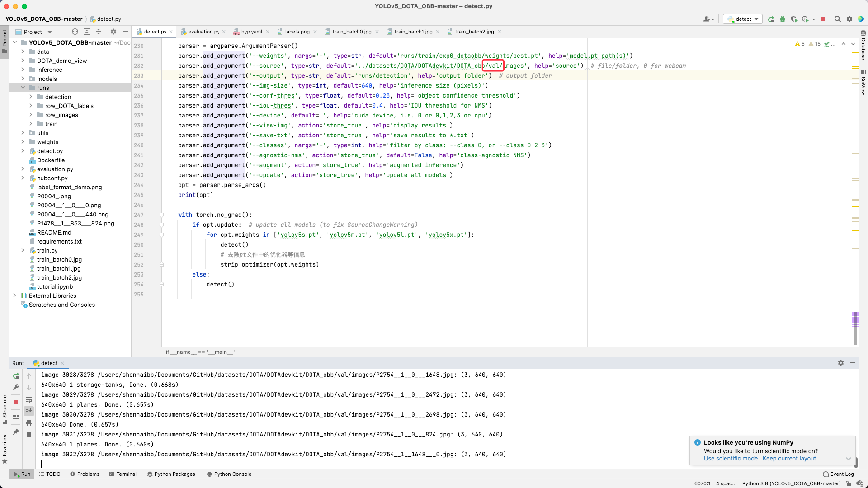Run detect with coverage
The height and width of the screenshot is (488, 868).
794,19
